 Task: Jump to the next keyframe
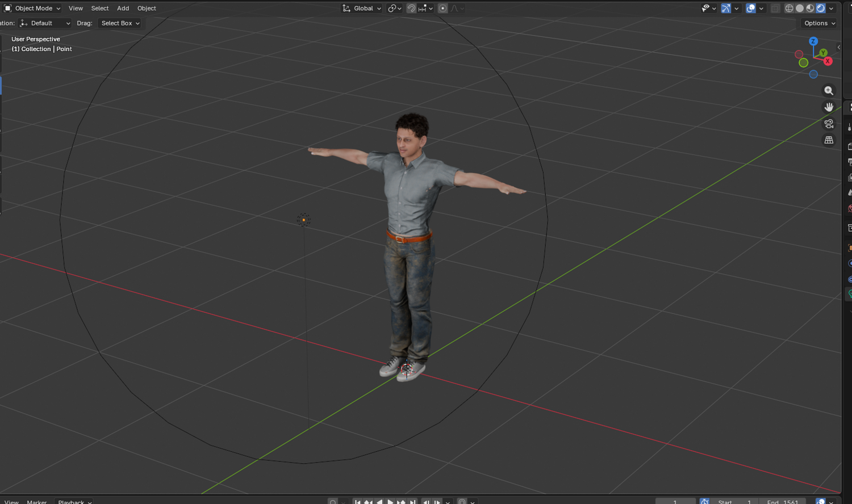[401, 502]
